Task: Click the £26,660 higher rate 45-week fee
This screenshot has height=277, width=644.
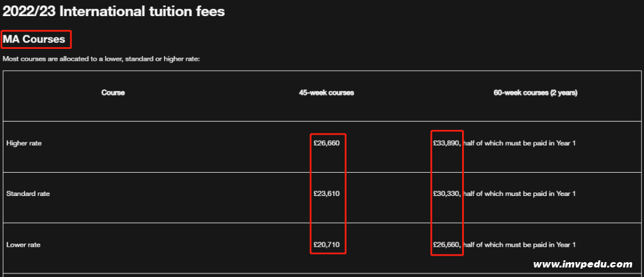Action: click(x=327, y=143)
